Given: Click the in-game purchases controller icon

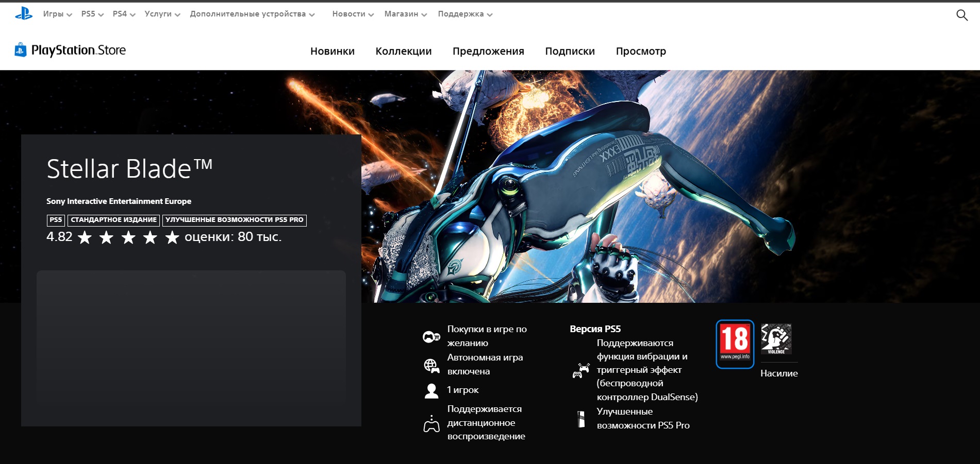Looking at the screenshot, I should click(x=431, y=337).
